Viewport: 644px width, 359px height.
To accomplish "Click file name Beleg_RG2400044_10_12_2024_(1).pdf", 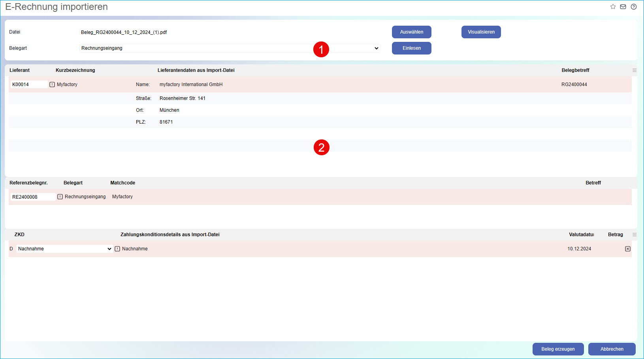I will click(124, 32).
